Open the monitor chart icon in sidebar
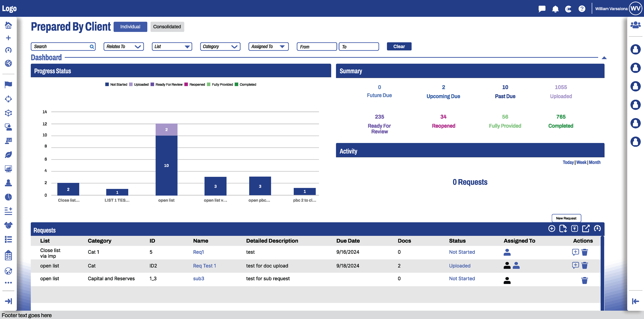 tap(8, 168)
